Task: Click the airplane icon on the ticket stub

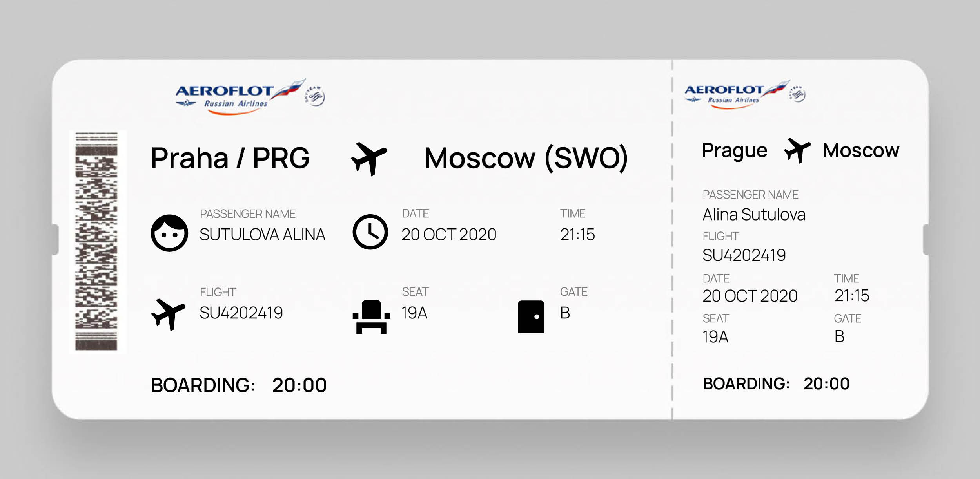Action: [x=797, y=150]
